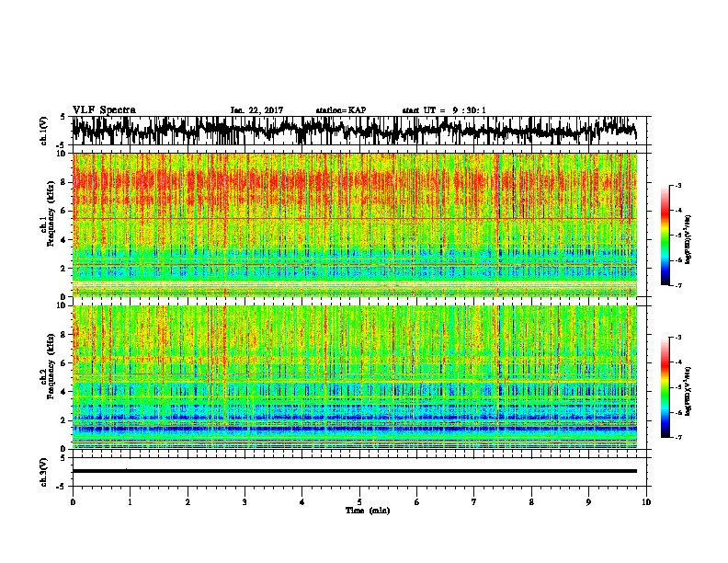Click time axis tick label '7'
Screen dimensions: 728x563
pyautogui.click(x=474, y=502)
